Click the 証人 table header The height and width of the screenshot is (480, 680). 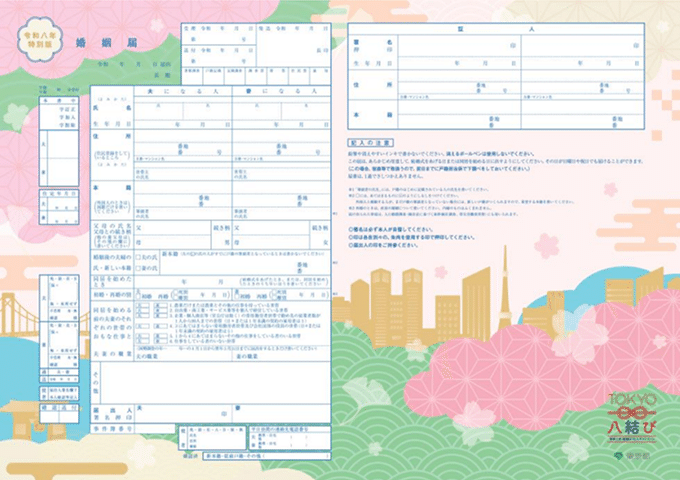(496, 29)
